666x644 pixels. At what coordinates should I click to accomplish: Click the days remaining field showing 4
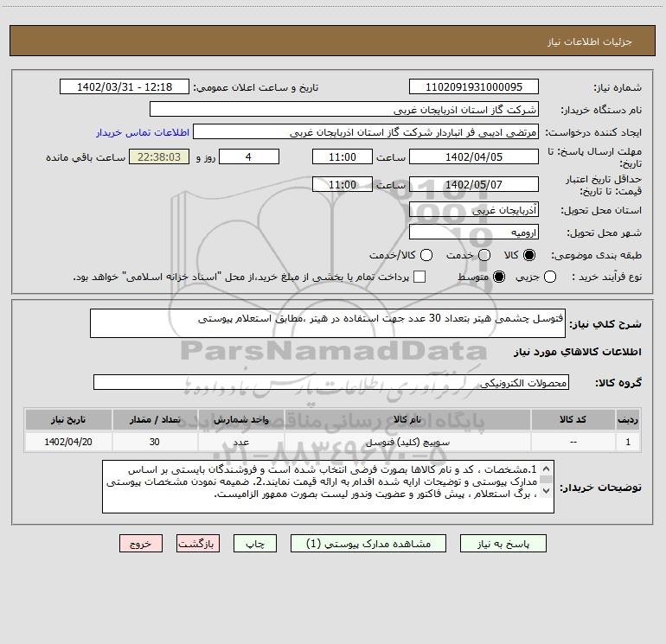(249, 156)
